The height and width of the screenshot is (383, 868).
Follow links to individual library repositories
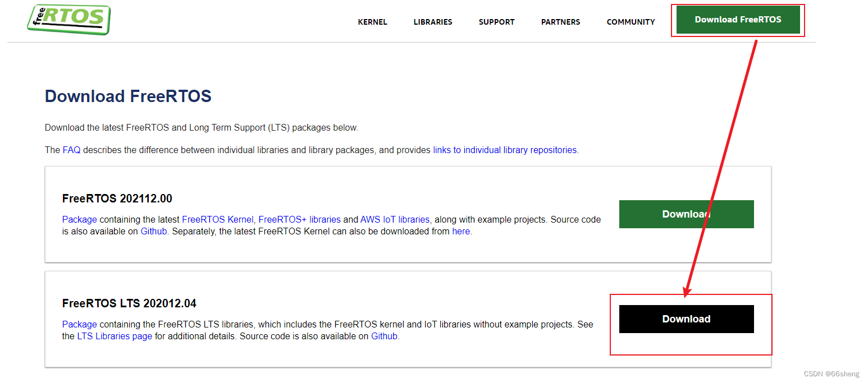[x=505, y=150]
